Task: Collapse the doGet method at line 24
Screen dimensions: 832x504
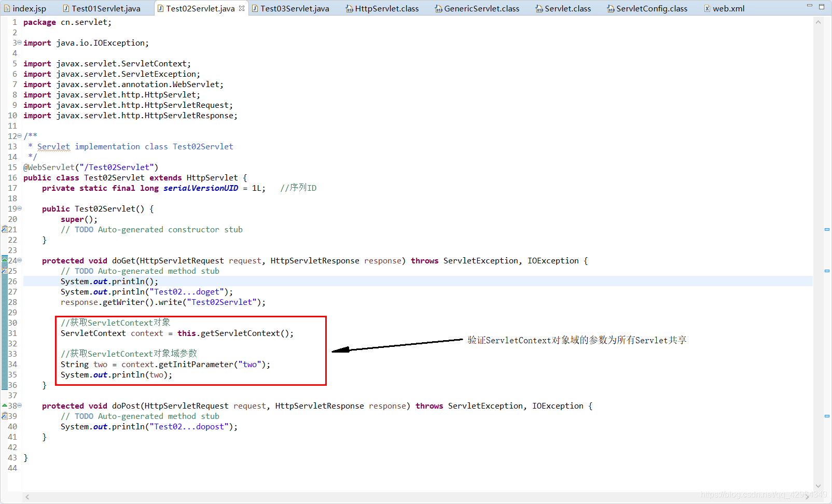Action: [20, 260]
